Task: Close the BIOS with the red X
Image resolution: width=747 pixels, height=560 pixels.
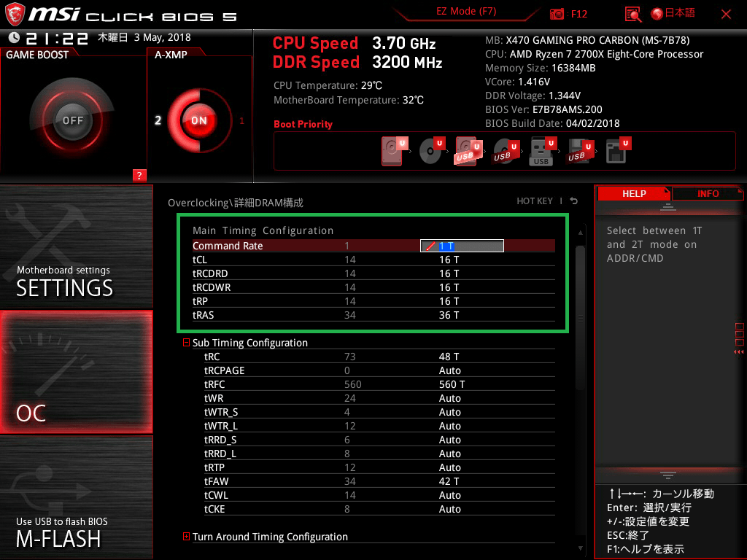Action: pyautogui.click(x=726, y=15)
